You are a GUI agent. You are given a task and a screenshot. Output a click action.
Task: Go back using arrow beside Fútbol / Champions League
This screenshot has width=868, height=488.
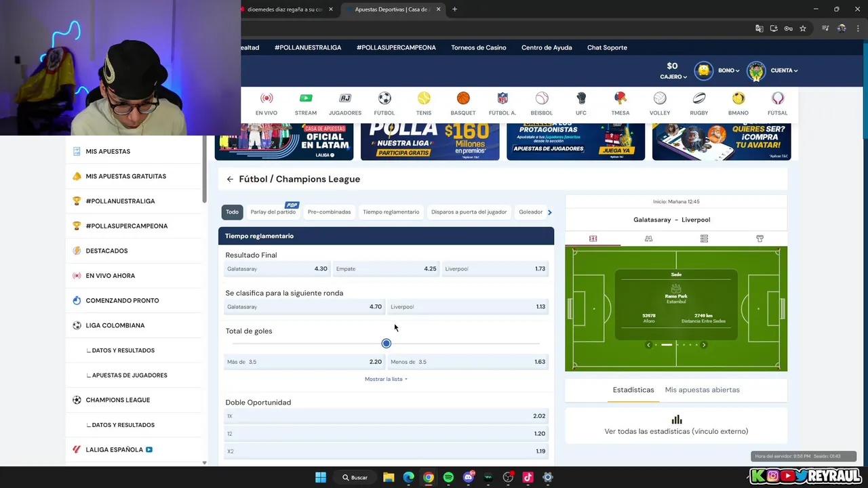pos(230,179)
